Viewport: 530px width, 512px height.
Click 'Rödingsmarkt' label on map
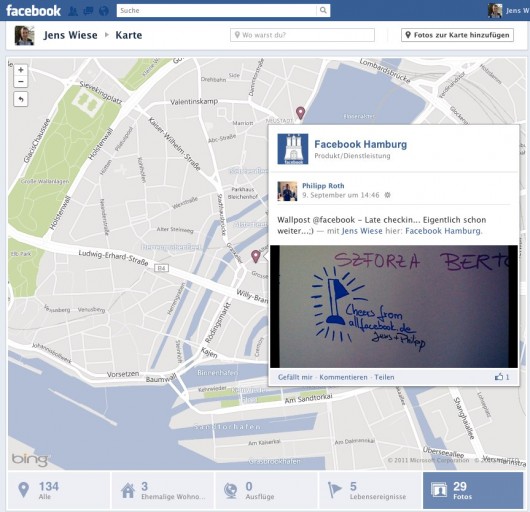pos(218,322)
